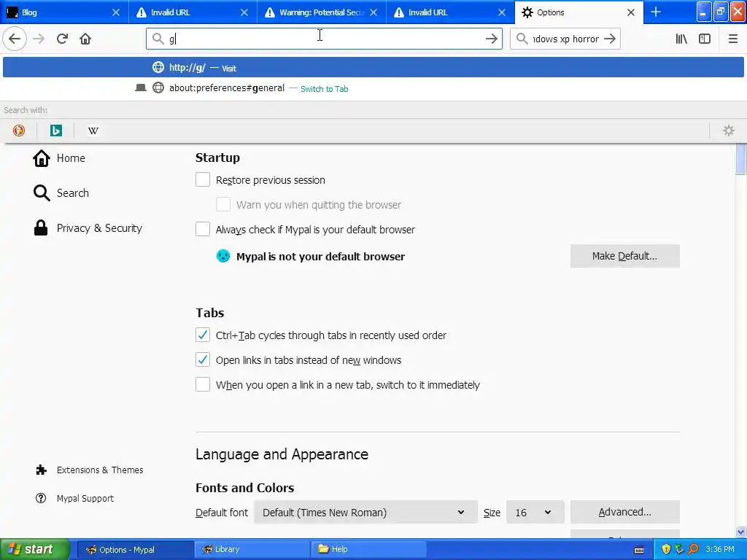Open the font Size dropdown
This screenshot has height=560, width=747.
click(535, 513)
